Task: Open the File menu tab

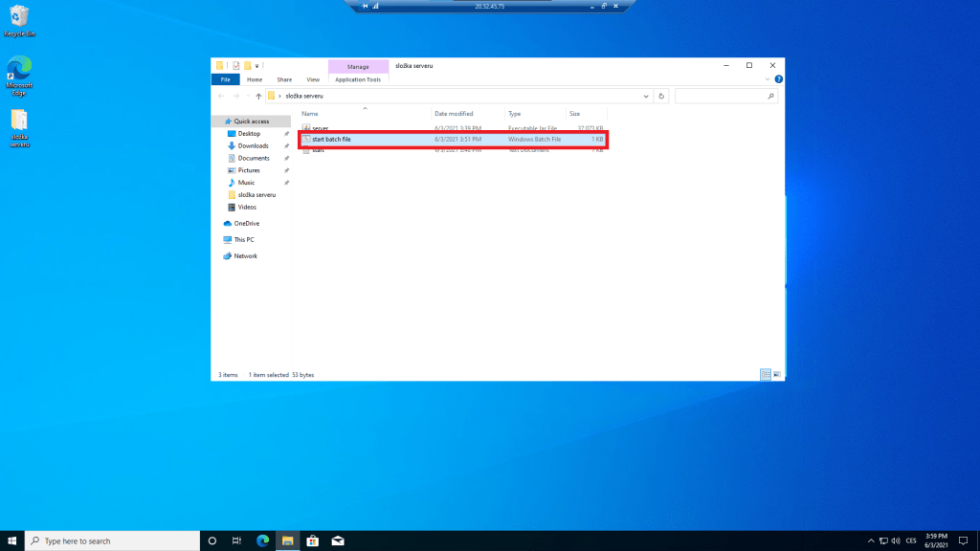Action: click(x=225, y=79)
